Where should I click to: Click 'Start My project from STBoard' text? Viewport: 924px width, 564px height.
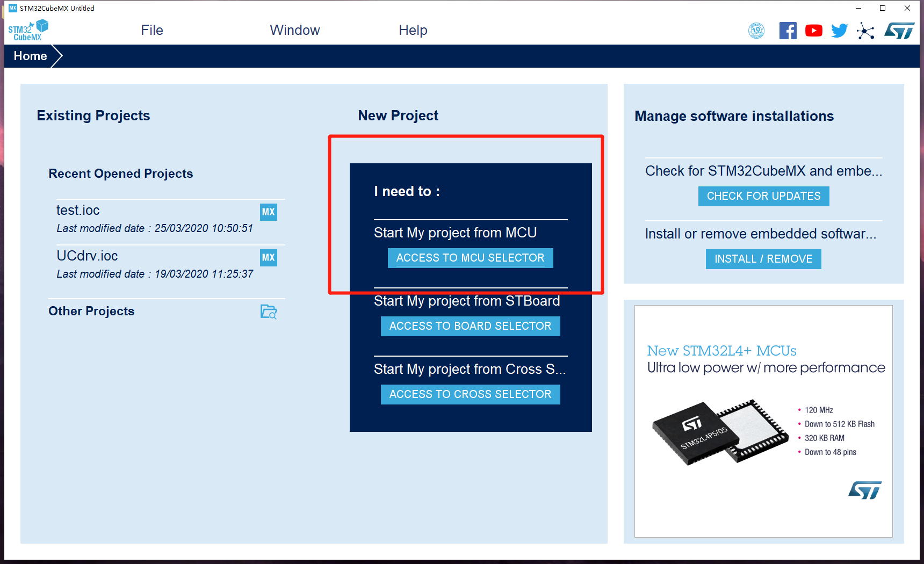[467, 301]
